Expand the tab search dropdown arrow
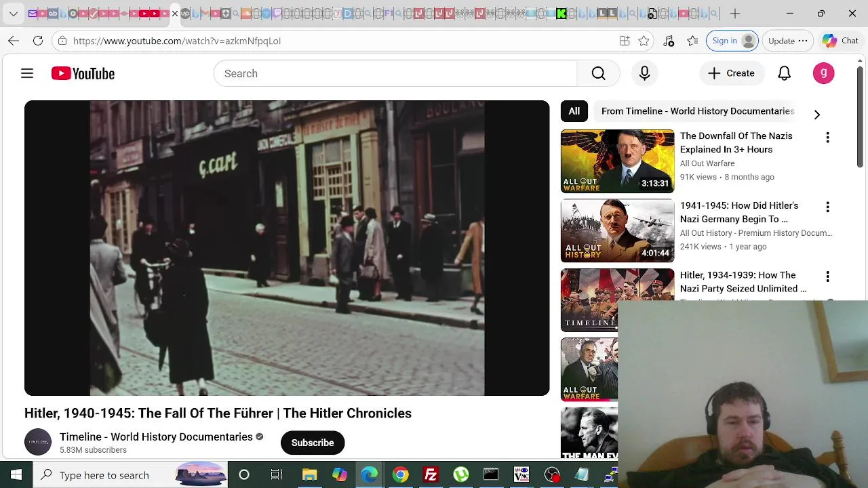This screenshot has height=488, width=868. coord(13,14)
